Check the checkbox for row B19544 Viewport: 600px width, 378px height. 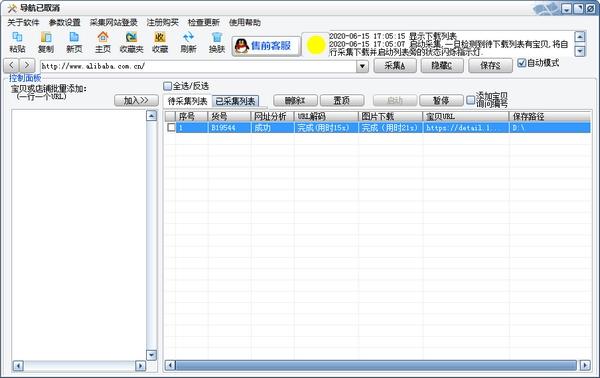pyautogui.click(x=171, y=127)
